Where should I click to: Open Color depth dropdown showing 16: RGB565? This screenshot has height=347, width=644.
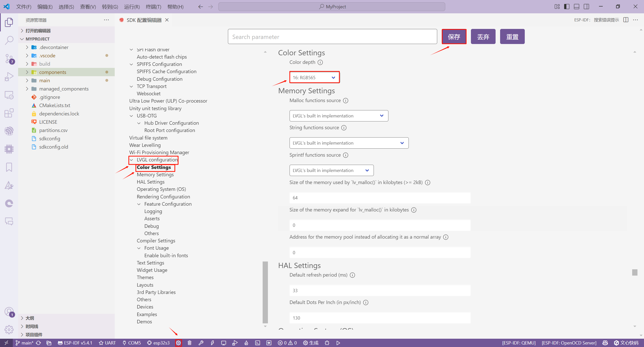[x=314, y=77]
